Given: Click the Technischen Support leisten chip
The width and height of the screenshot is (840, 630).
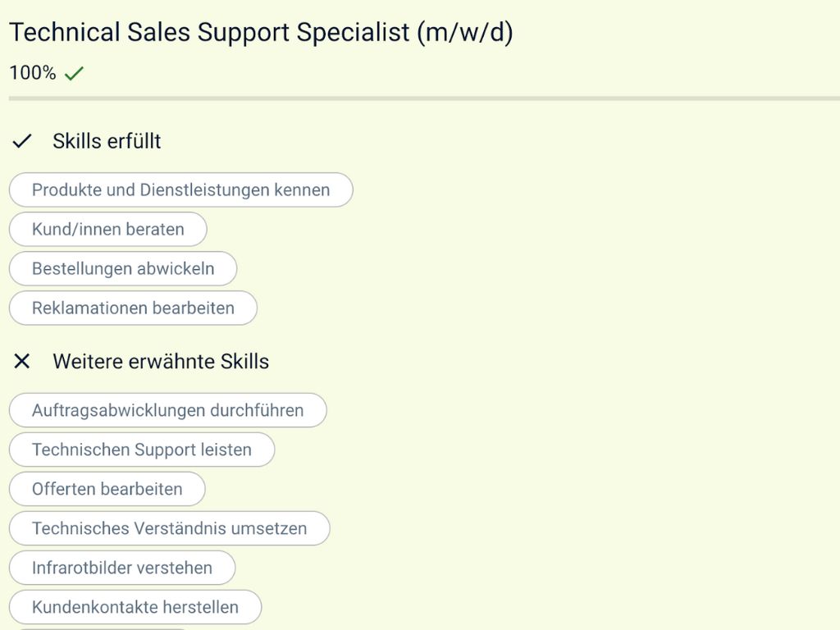Looking at the screenshot, I should click(x=141, y=450).
